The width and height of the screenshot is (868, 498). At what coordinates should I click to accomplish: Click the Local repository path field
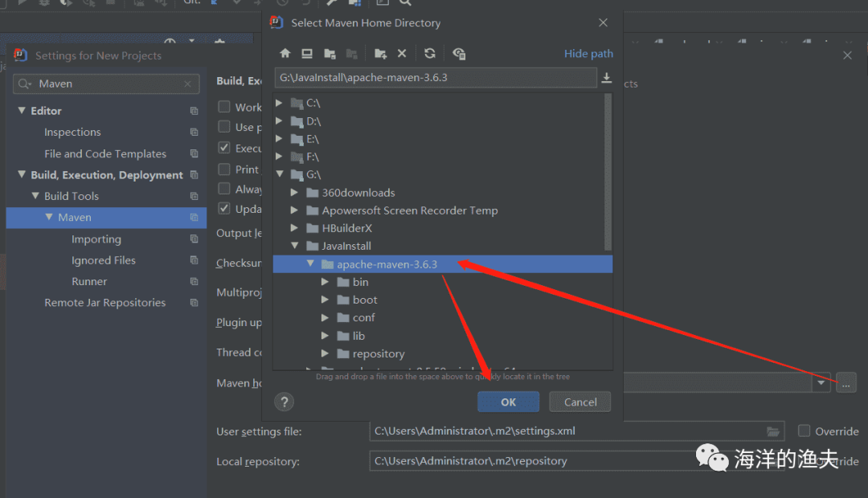[575, 461]
